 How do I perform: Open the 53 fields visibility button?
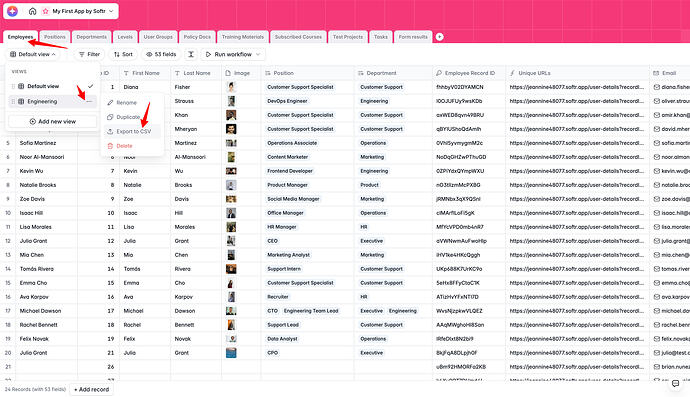(161, 54)
